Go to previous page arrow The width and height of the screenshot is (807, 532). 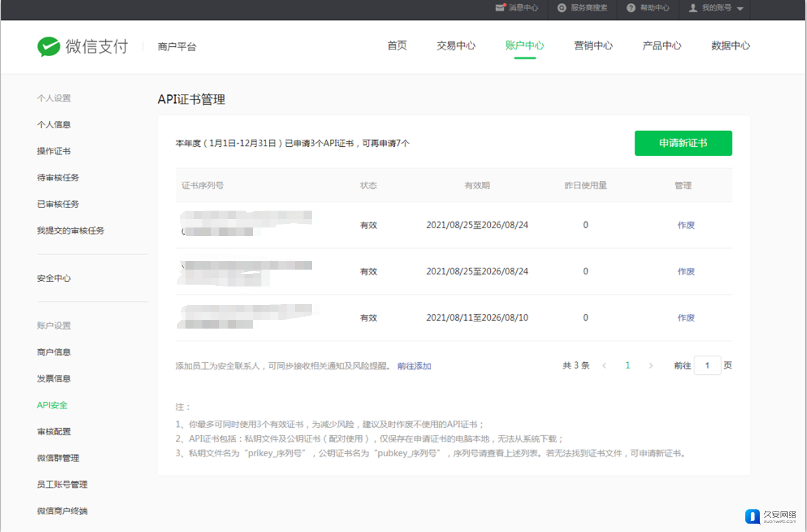pyautogui.click(x=605, y=365)
